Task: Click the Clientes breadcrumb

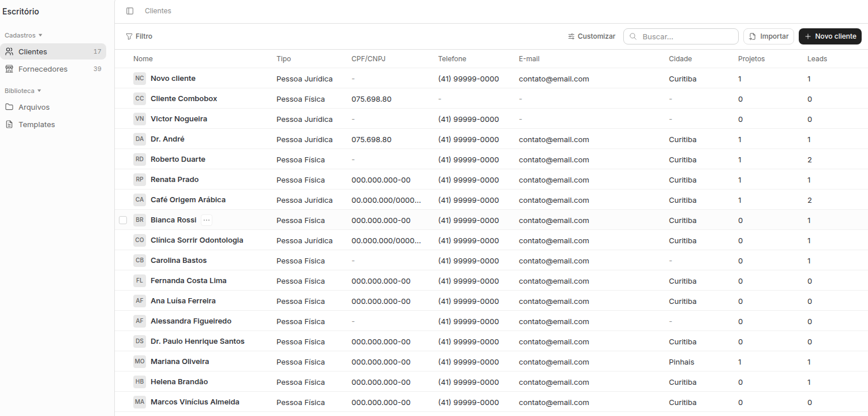Action: pyautogui.click(x=158, y=11)
